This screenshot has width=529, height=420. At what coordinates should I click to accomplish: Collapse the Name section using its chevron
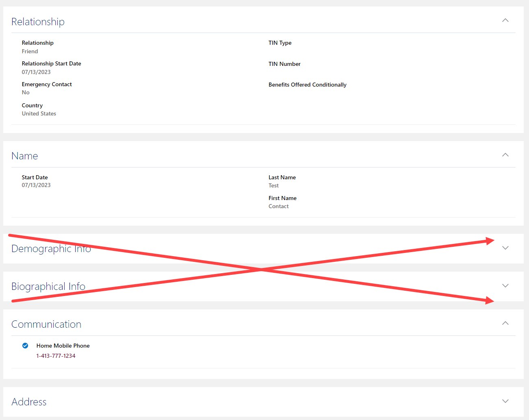[505, 155]
